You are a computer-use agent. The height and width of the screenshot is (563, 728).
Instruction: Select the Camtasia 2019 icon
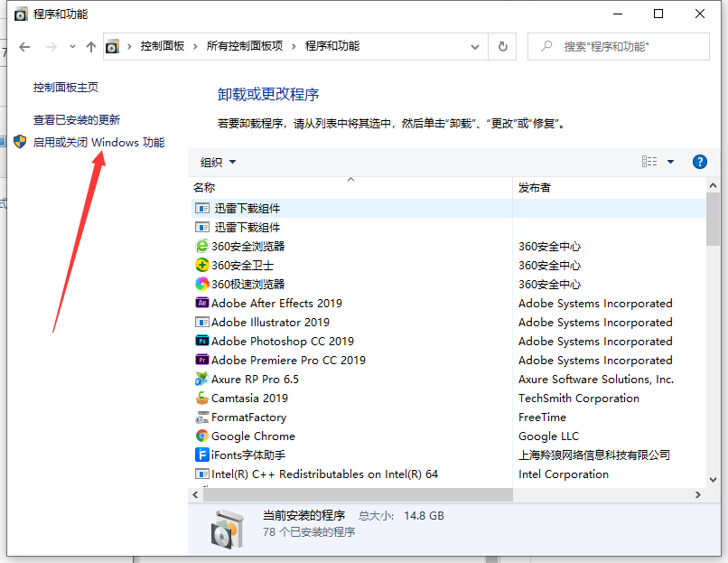pos(202,399)
